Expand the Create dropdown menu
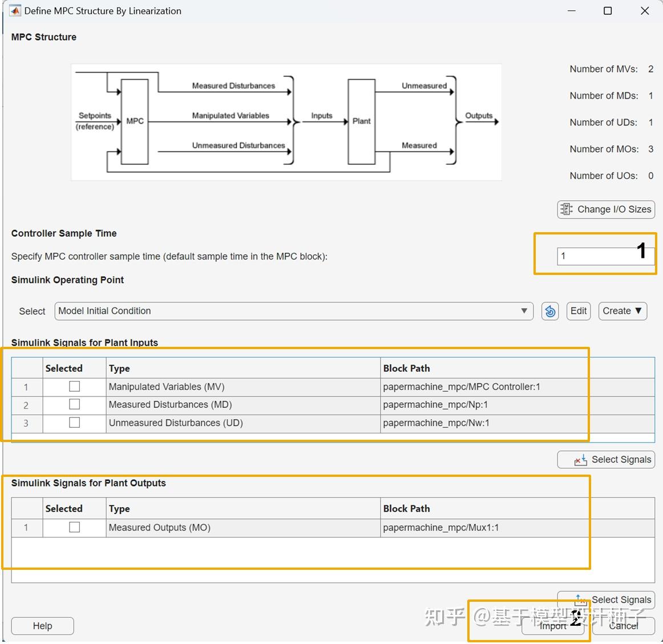Viewport: 663px width, 644px height. tap(622, 311)
